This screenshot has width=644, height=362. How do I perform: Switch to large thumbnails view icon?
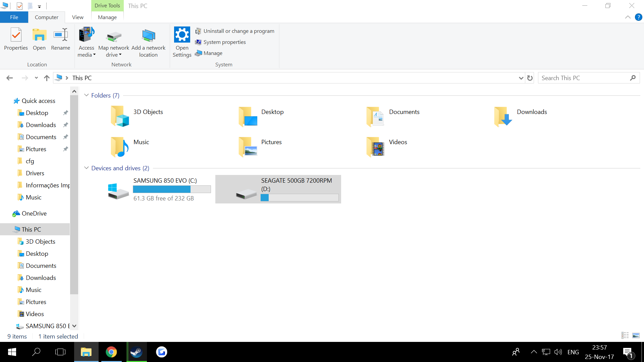pos(636,336)
